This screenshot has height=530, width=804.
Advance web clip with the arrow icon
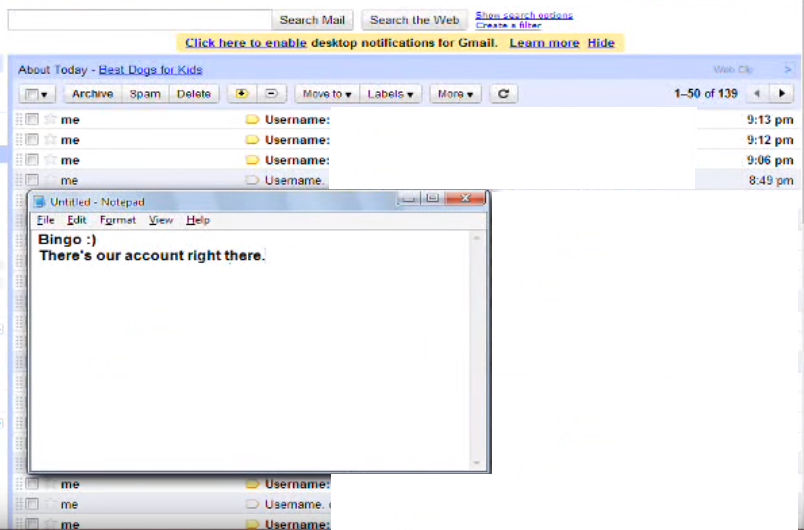pos(788,69)
